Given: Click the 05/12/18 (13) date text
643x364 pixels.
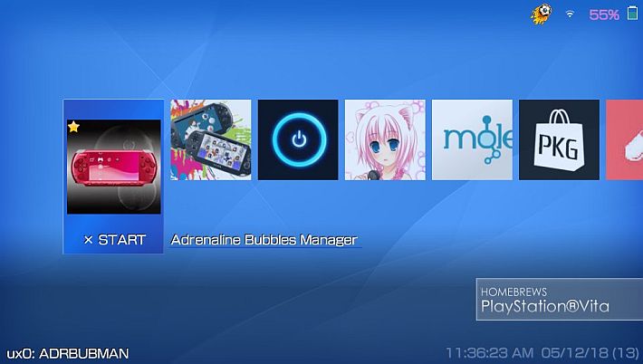Looking at the screenshot, I should click(x=590, y=353).
